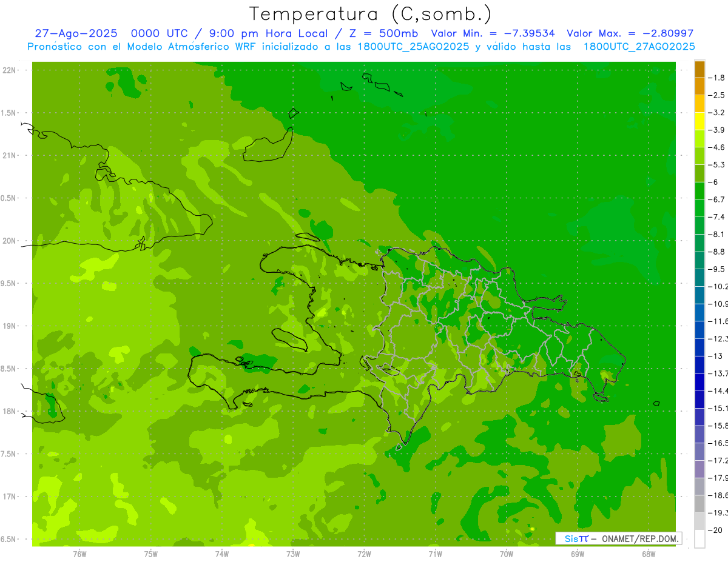Pick the yellow swatch between -3.2 and -3.9

[x=699, y=121]
